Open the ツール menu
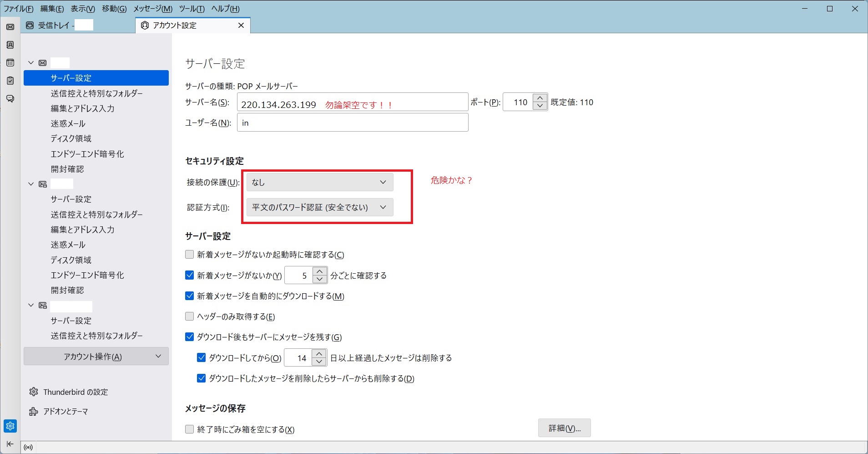868x454 pixels. pyautogui.click(x=192, y=9)
